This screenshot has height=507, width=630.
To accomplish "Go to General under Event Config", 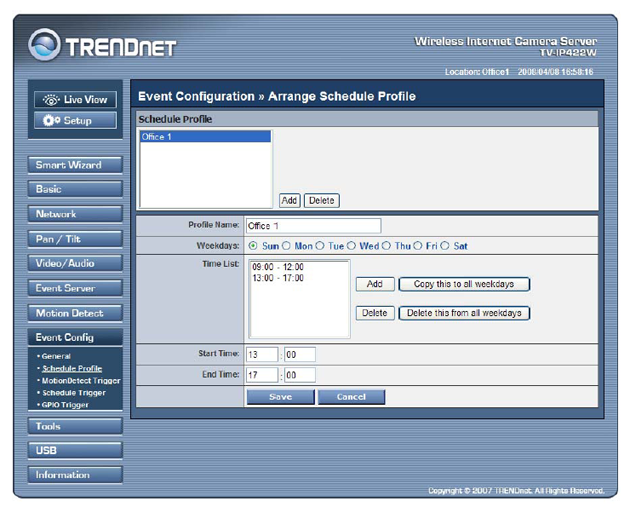I will tap(56, 356).
